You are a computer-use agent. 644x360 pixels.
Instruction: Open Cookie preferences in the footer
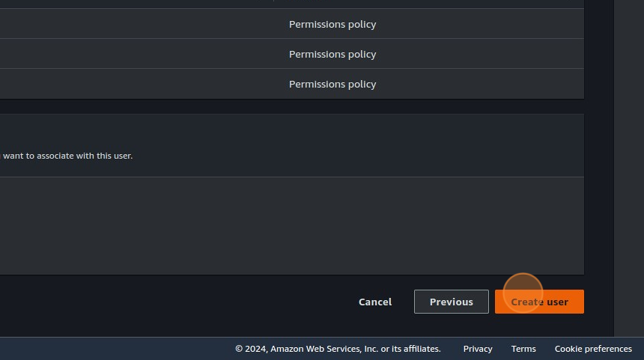coord(593,349)
